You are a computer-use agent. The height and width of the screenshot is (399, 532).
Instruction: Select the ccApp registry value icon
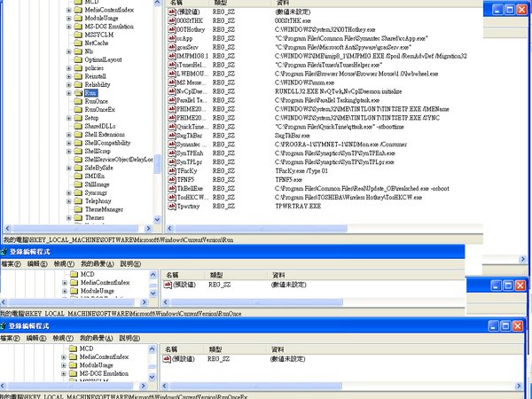[172, 38]
